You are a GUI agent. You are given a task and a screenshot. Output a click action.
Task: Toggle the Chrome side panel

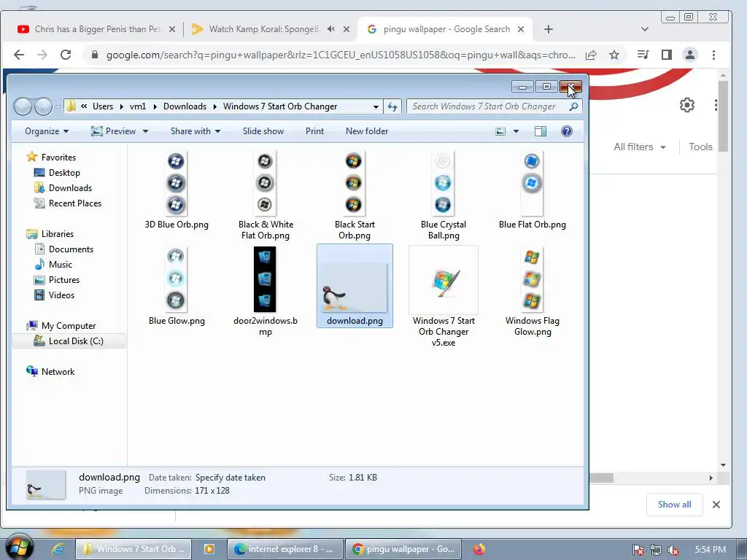tap(667, 55)
